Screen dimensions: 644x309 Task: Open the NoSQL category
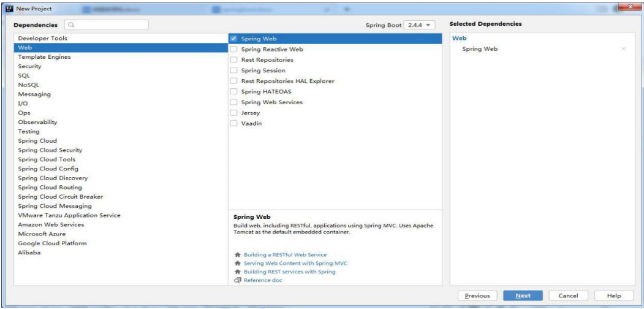[x=121, y=85]
